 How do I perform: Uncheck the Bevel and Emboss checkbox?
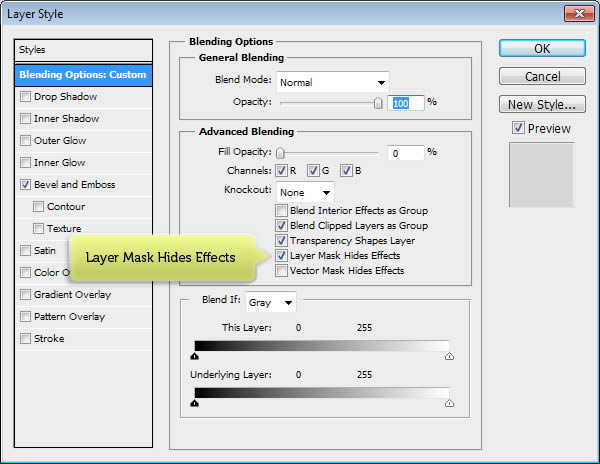coord(25,184)
